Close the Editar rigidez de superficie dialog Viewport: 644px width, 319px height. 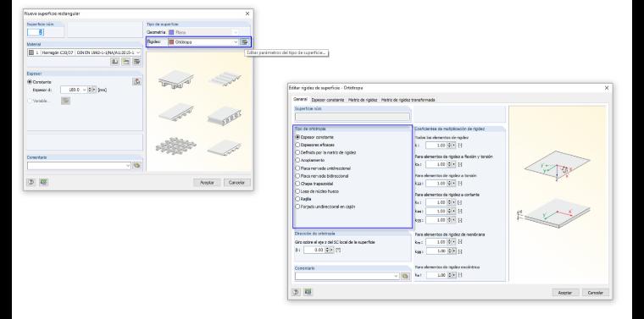(607, 88)
